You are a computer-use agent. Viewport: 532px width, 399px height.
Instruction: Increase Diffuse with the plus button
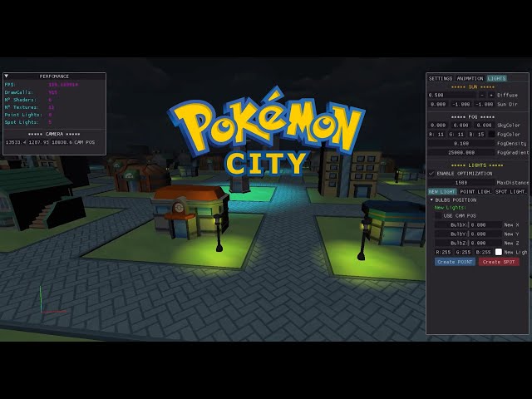(x=491, y=96)
